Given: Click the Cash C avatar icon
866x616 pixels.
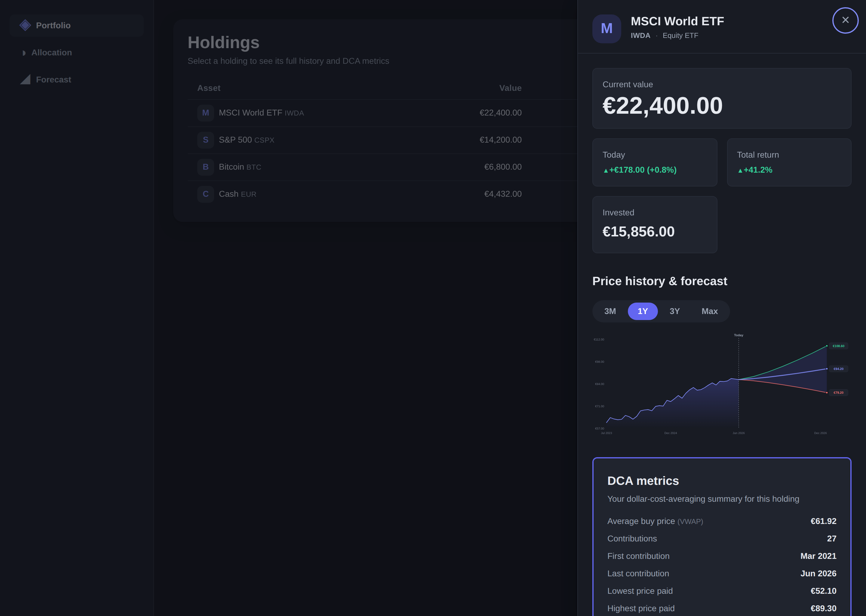Looking at the screenshot, I should pos(205,194).
